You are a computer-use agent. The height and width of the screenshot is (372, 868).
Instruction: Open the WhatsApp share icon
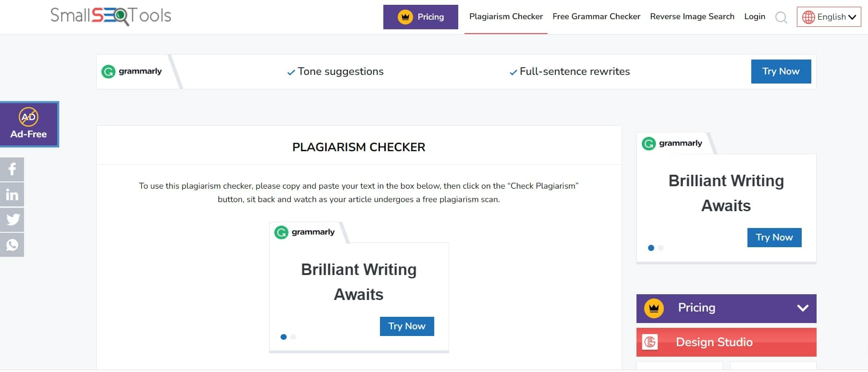coord(12,245)
